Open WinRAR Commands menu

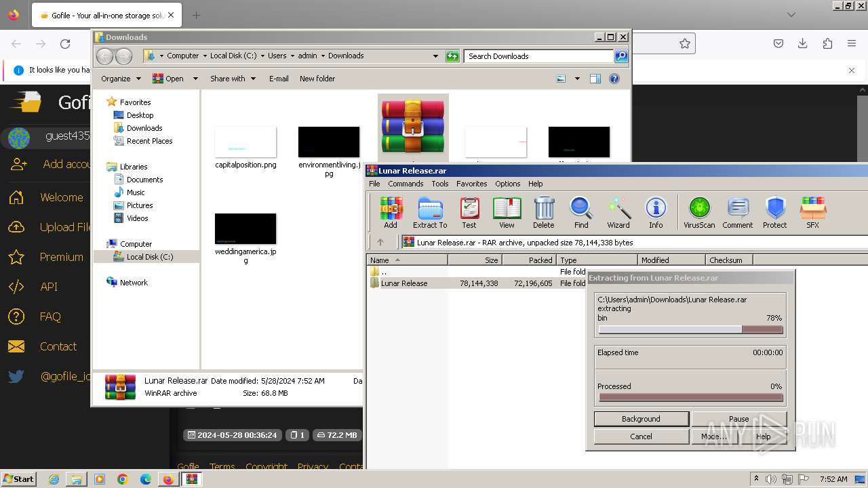[406, 184]
